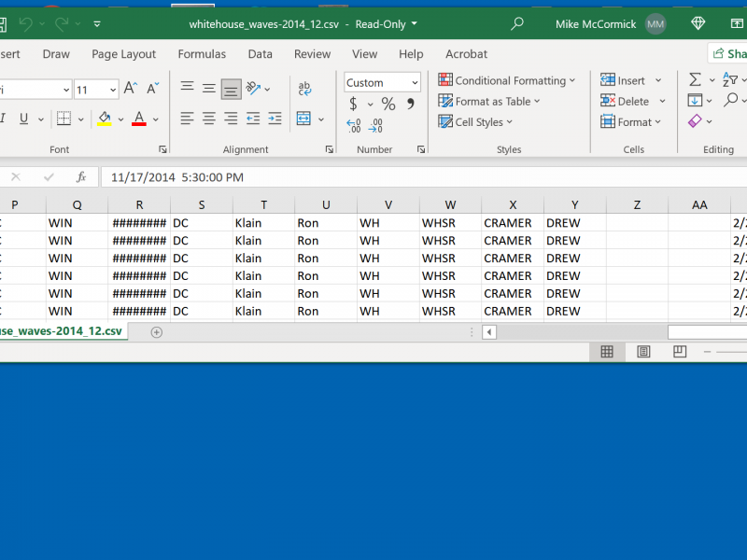Apply the Accounting Number Format dollar icon
The image size is (747, 560).
click(x=354, y=105)
